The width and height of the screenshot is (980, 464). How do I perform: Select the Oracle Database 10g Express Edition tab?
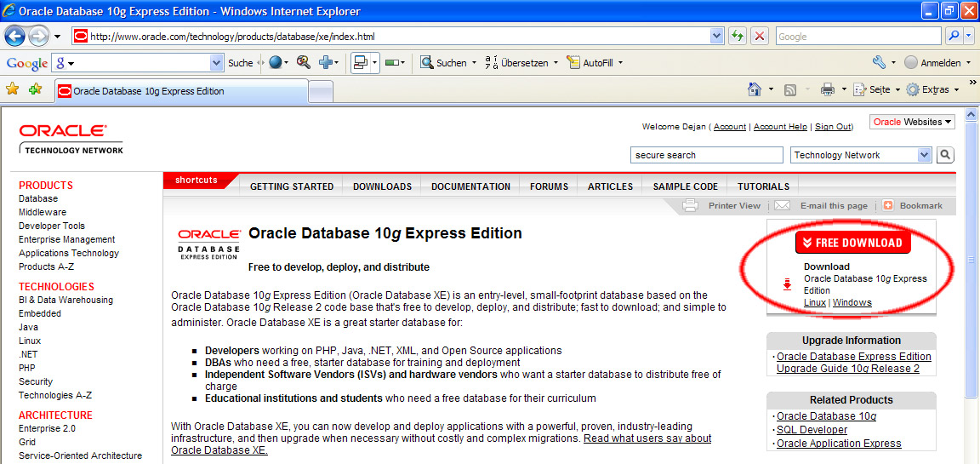[182, 91]
